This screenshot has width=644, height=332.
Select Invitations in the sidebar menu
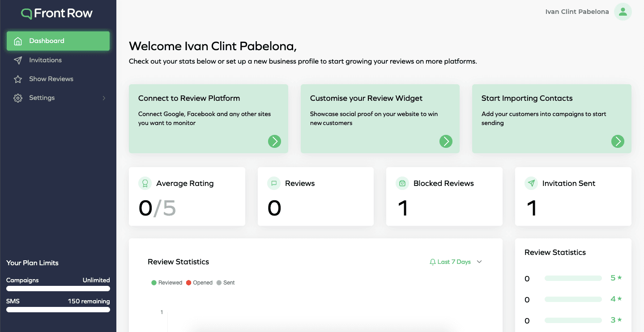pos(45,60)
